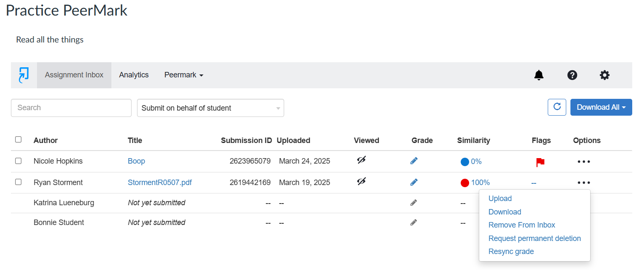Click the upload date March 19, 2025

click(x=305, y=183)
